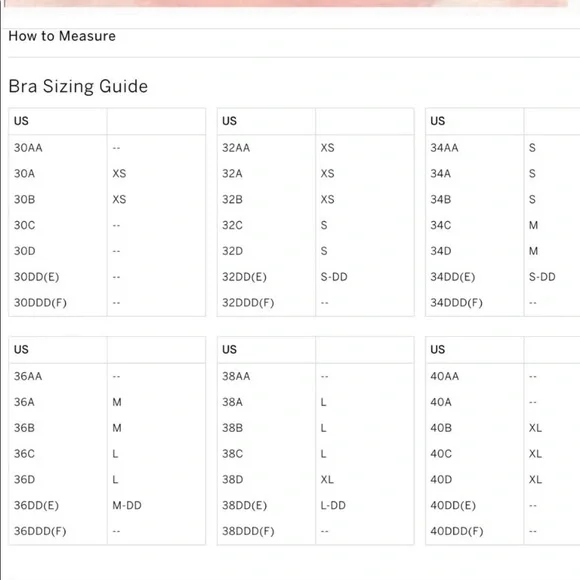Click the 38D size entry
Screen dimensions: 580x580
[233, 480]
